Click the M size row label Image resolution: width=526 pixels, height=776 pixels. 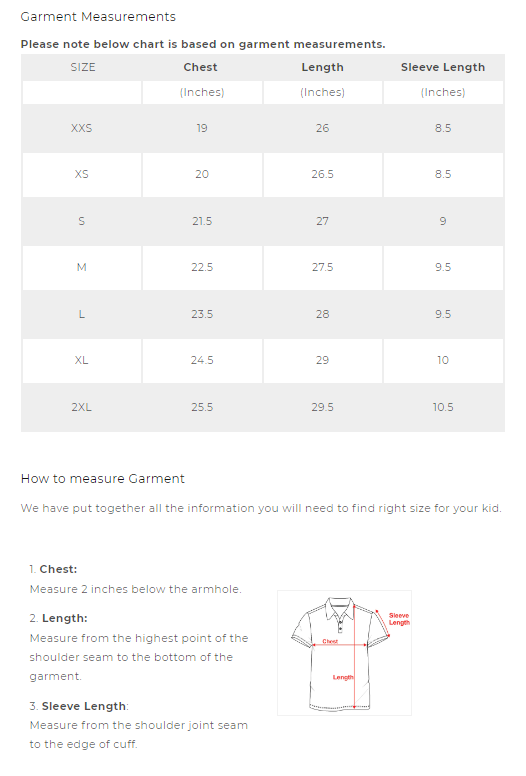tap(82, 267)
